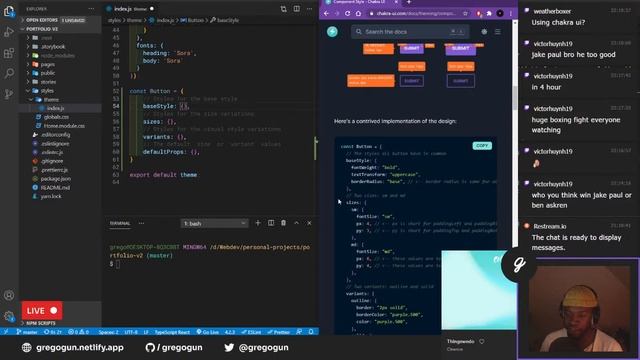640x360 pixels.
Task: Split the terminal panel
Action: 271,223
